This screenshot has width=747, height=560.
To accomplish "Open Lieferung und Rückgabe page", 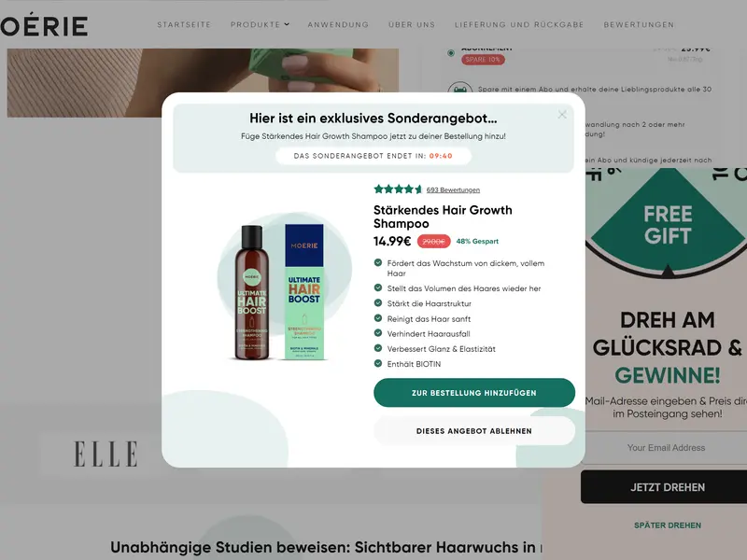I will tap(519, 24).
